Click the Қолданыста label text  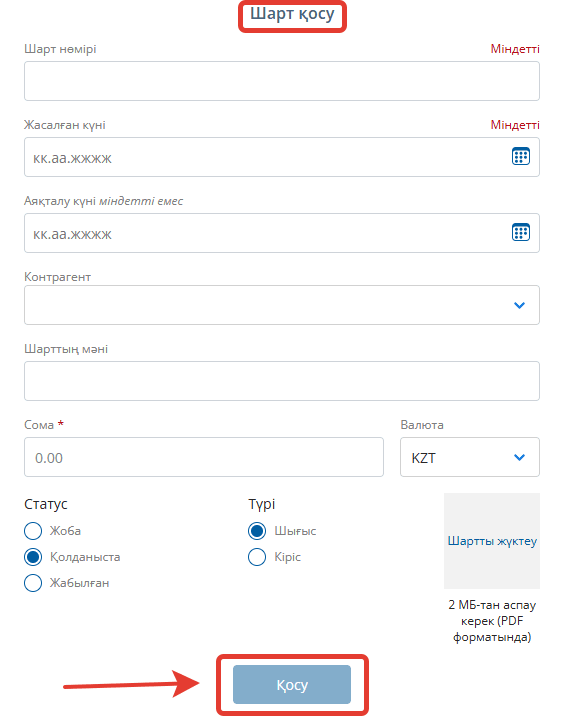pyautogui.click(x=85, y=557)
